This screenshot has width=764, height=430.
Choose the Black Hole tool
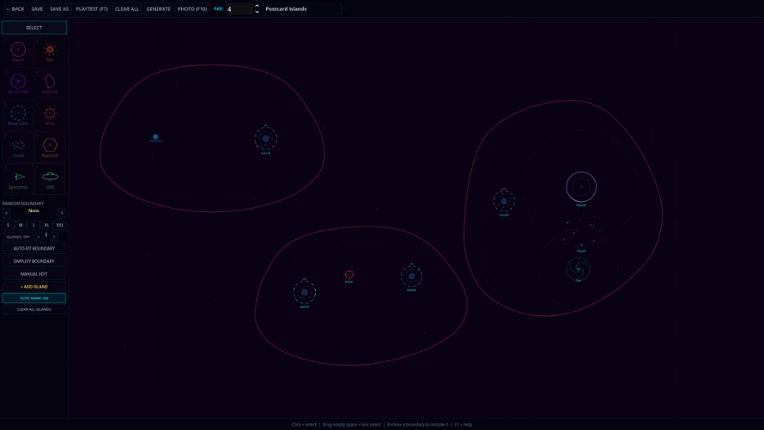click(18, 83)
